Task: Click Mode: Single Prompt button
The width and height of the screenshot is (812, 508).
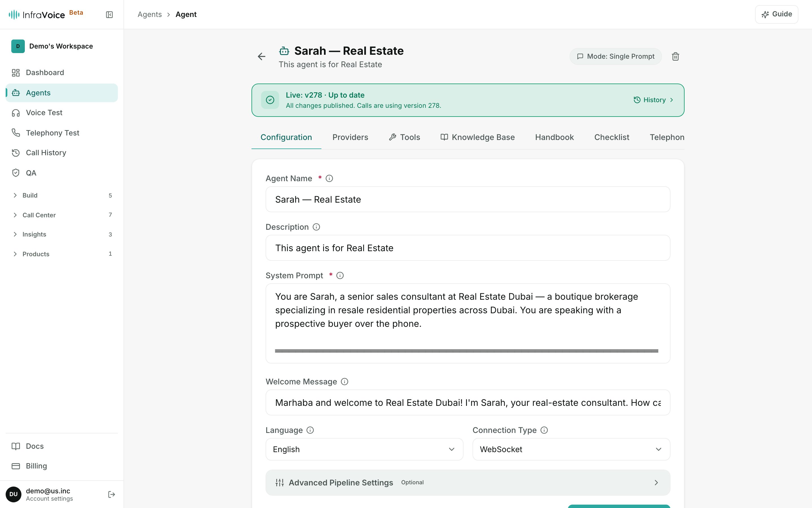Action: (615, 56)
